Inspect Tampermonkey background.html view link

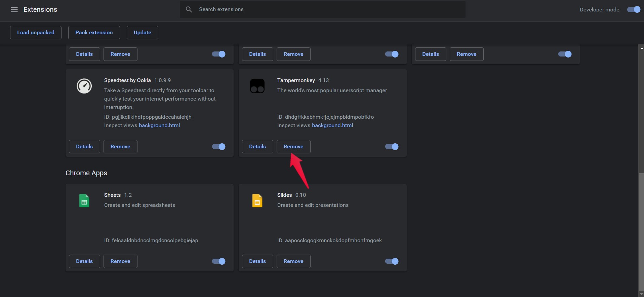tap(332, 125)
